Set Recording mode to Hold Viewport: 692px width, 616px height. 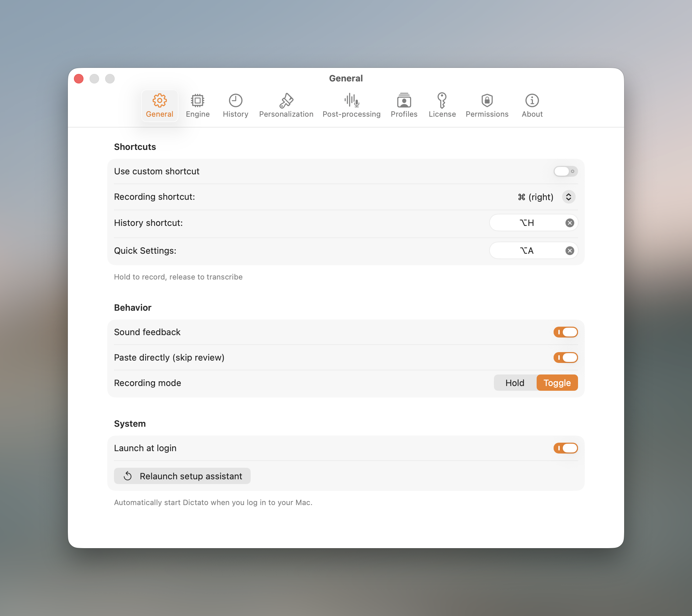tap(515, 383)
